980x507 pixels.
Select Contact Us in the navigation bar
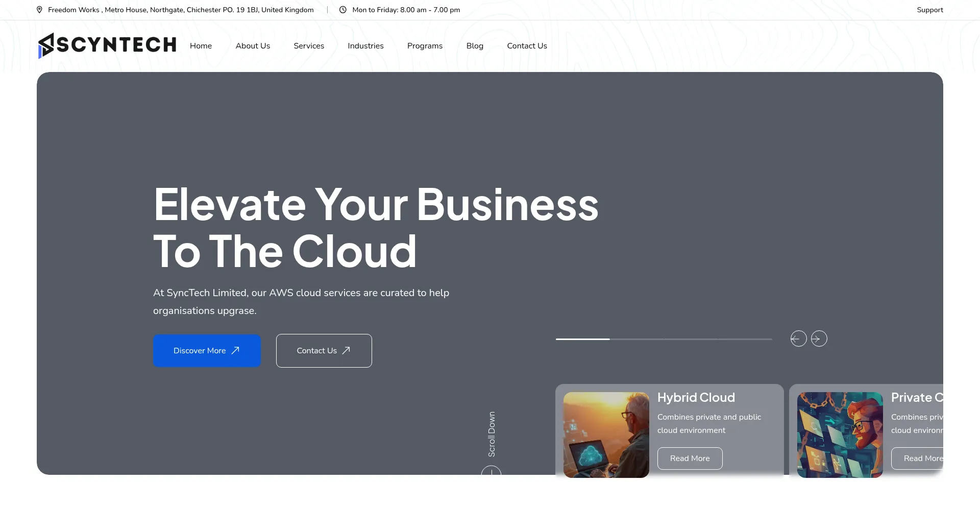click(x=527, y=45)
